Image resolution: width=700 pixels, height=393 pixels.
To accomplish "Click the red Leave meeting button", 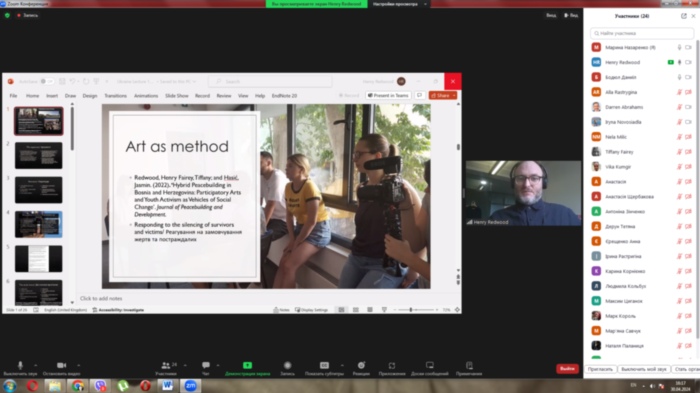I will (567, 369).
